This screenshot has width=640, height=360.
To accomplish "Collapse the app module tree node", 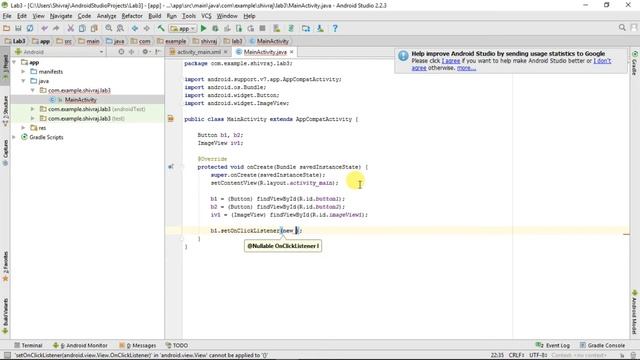I will point(15,62).
